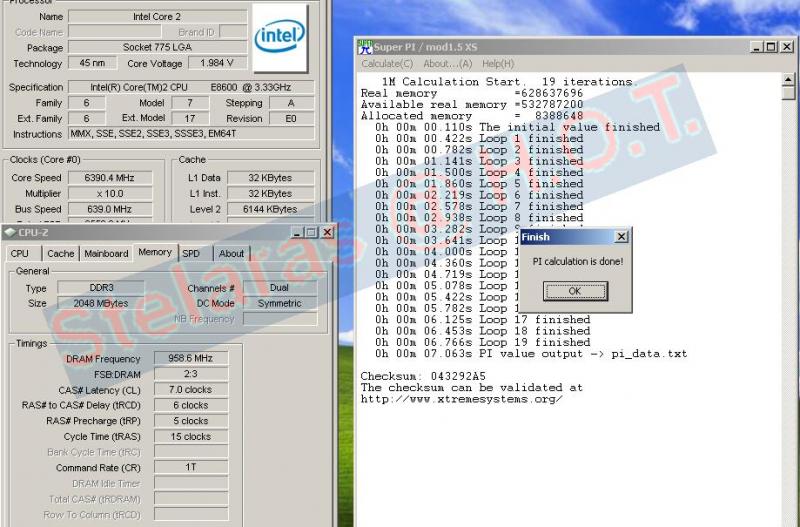
Task: Open the Calculate(C) menu in Super PI
Action: [x=387, y=64]
